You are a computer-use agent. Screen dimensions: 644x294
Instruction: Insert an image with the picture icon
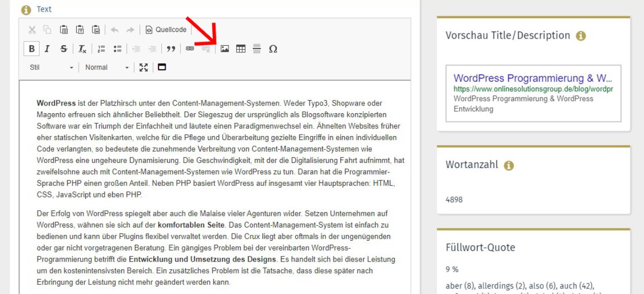(224, 49)
